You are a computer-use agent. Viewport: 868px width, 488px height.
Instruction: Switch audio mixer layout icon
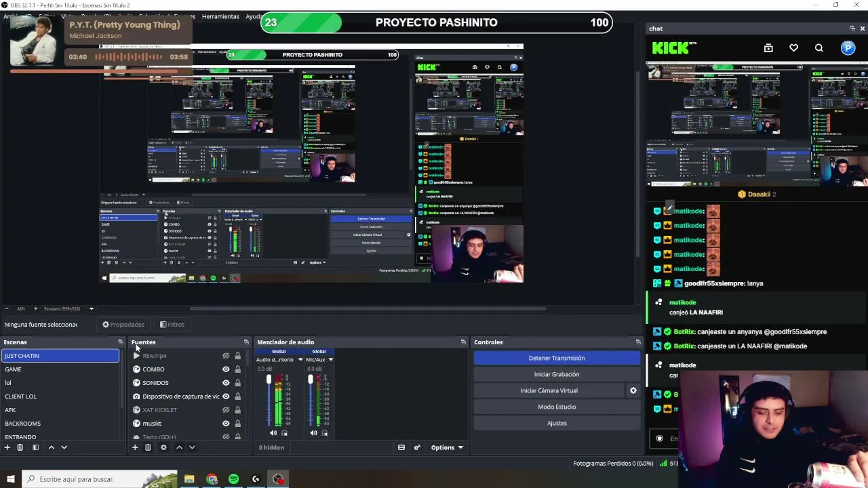[x=401, y=447]
